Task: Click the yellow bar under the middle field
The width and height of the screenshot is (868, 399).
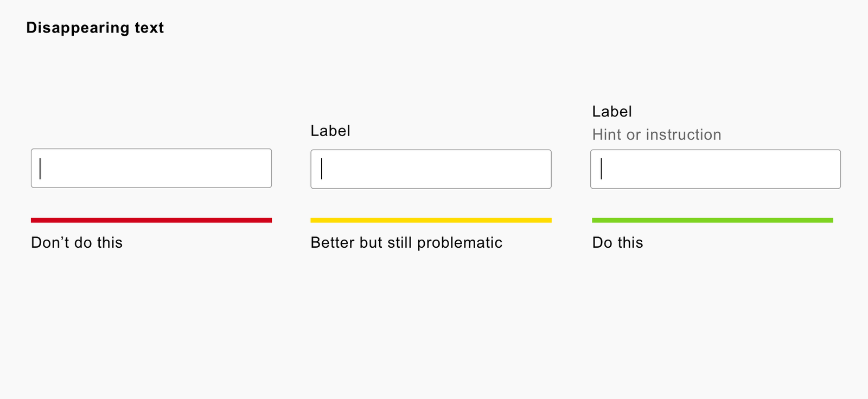Action: coord(431,220)
